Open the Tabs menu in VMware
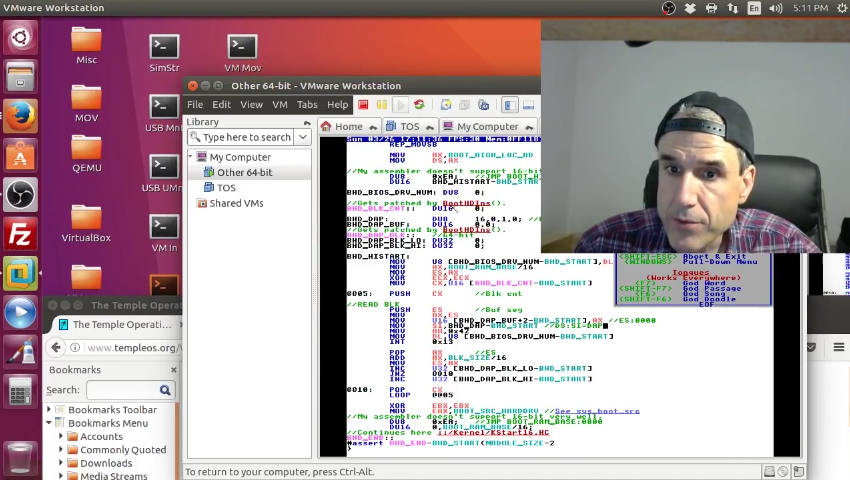This screenshot has width=850, height=480. pos(307,105)
